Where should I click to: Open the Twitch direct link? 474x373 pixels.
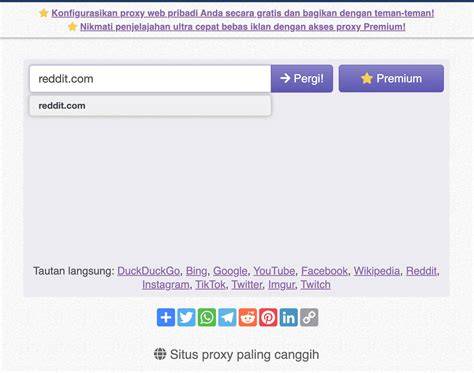(316, 285)
